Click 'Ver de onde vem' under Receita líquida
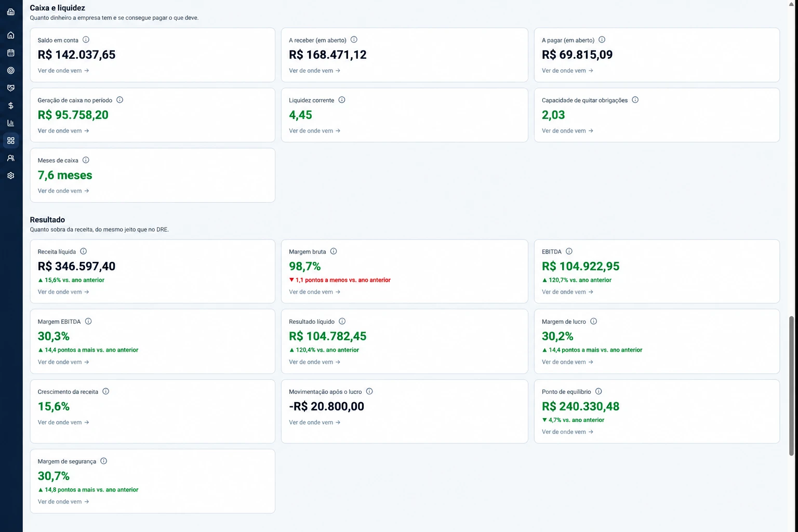Viewport: 798px width, 532px height. pyautogui.click(x=63, y=292)
